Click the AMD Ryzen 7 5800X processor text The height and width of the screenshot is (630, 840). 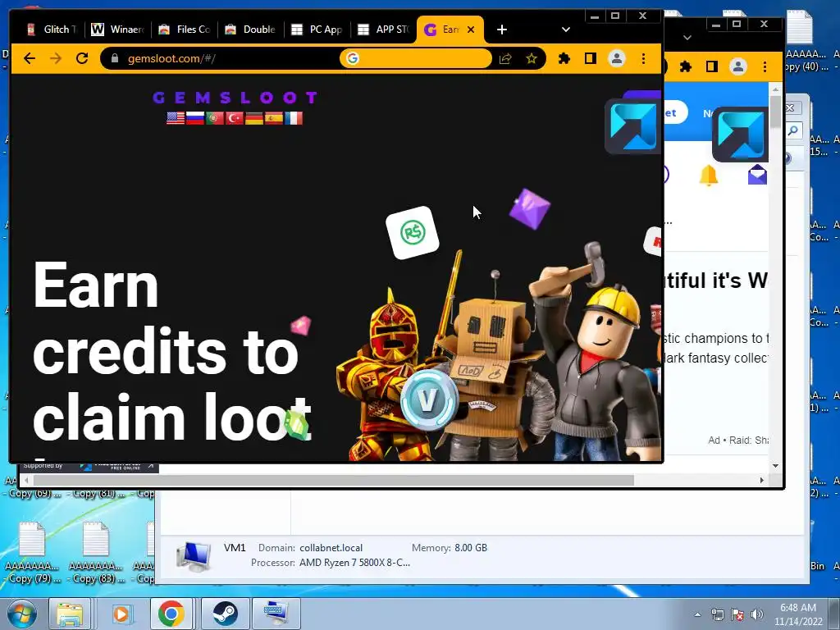(x=354, y=563)
